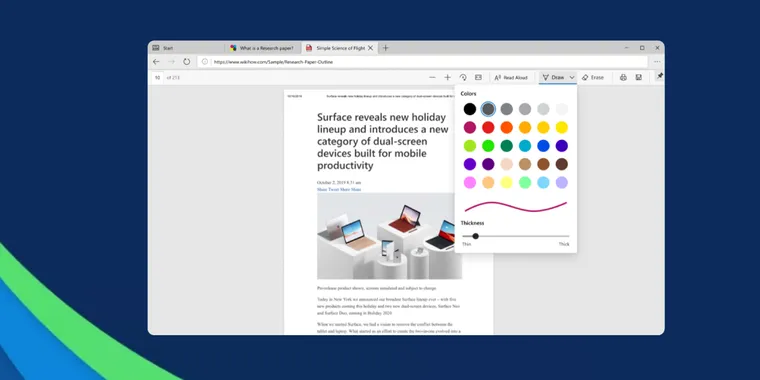Screen dimensions: 760x380
Task: Choose the white color swatch
Action: click(562, 109)
